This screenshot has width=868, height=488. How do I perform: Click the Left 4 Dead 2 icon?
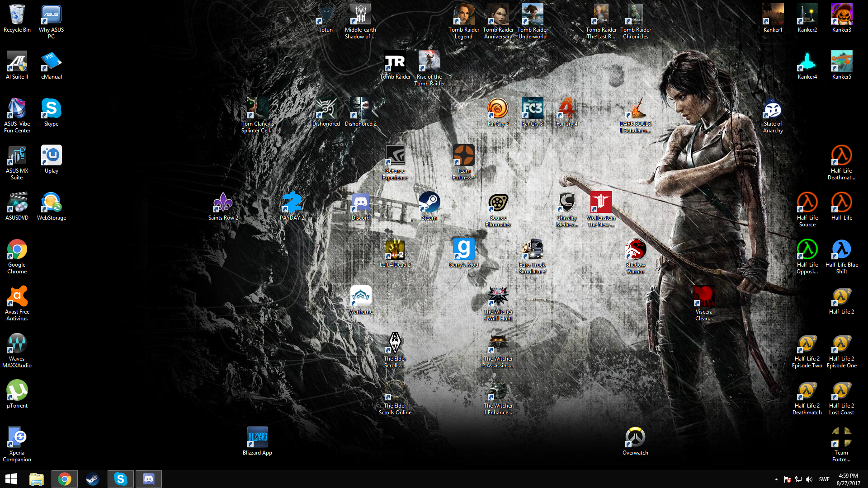395,249
